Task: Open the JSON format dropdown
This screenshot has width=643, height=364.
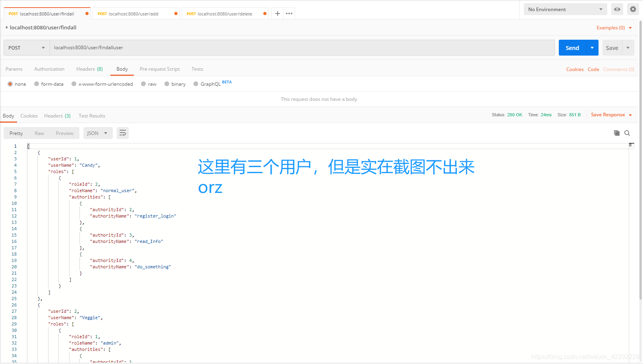Action: [98, 133]
